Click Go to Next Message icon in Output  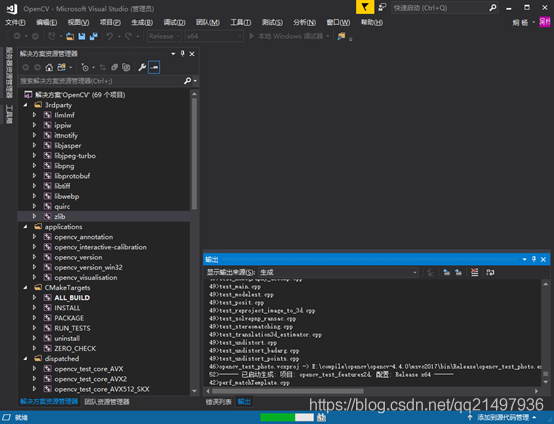click(x=458, y=272)
